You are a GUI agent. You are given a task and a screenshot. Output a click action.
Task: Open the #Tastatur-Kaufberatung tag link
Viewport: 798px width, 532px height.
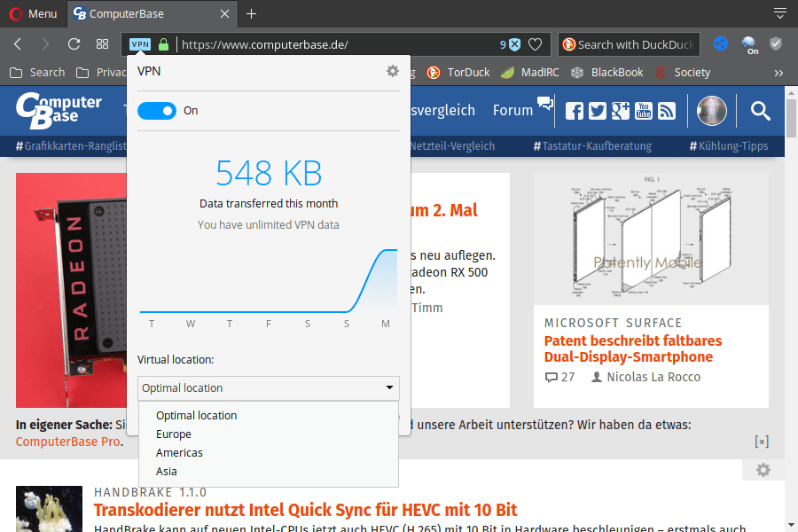point(592,146)
